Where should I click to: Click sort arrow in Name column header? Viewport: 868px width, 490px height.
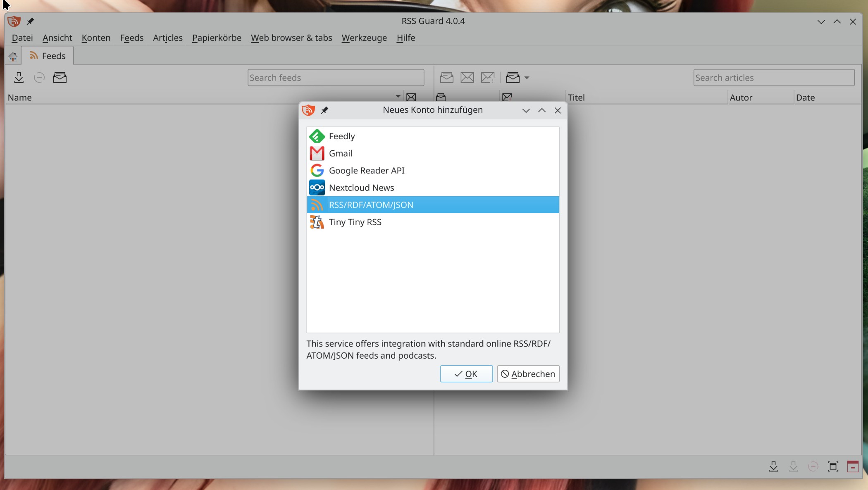click(x=398, y=96)
